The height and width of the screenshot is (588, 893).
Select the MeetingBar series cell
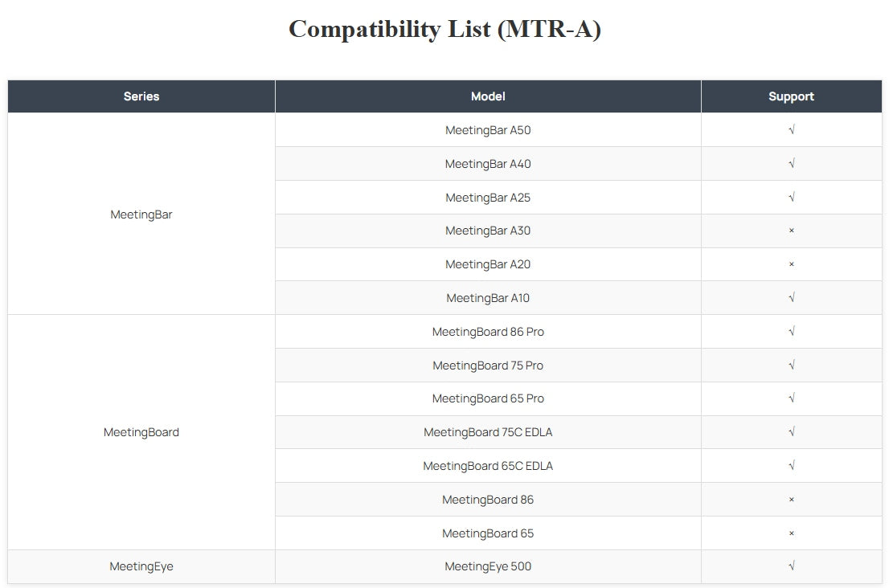[x=141, y=214]
